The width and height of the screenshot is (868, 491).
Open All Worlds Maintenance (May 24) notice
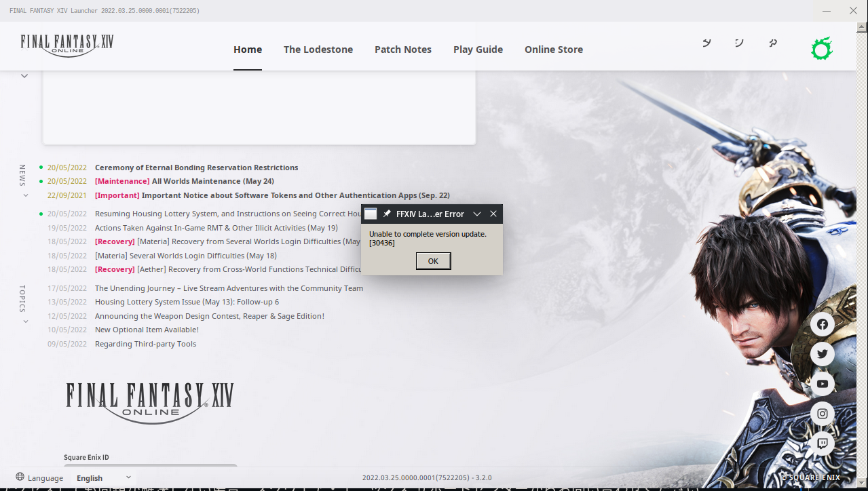(184, 181)
